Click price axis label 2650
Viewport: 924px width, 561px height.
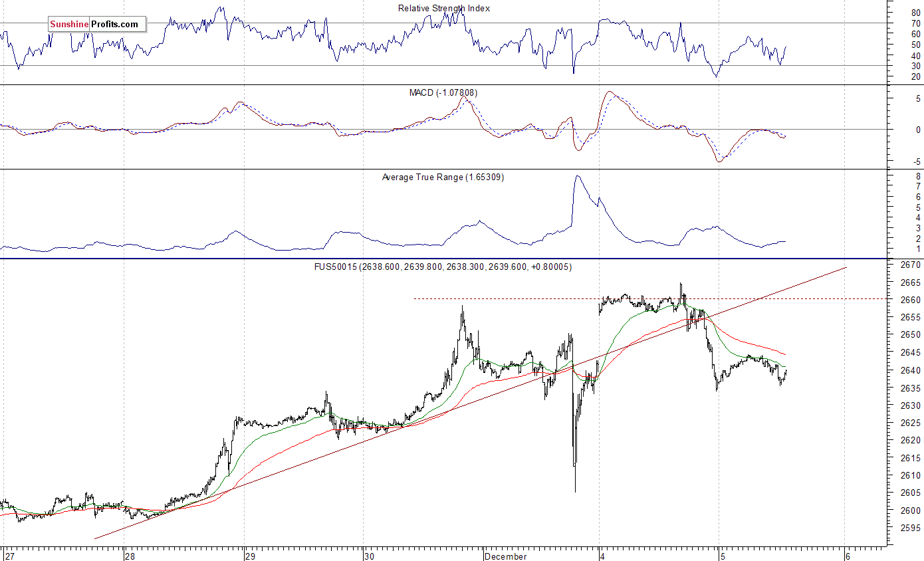click(x=912, y=335)
